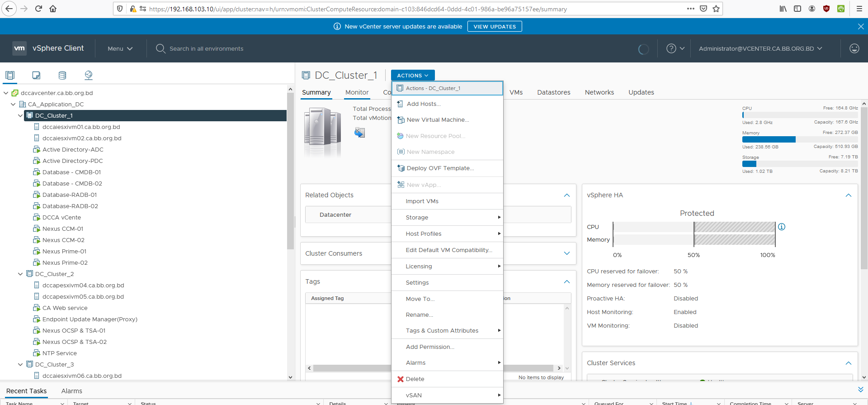Select the Active Directory-PDC virtual machine
Screen dimensions: 868x405
(x=72, y=161)
